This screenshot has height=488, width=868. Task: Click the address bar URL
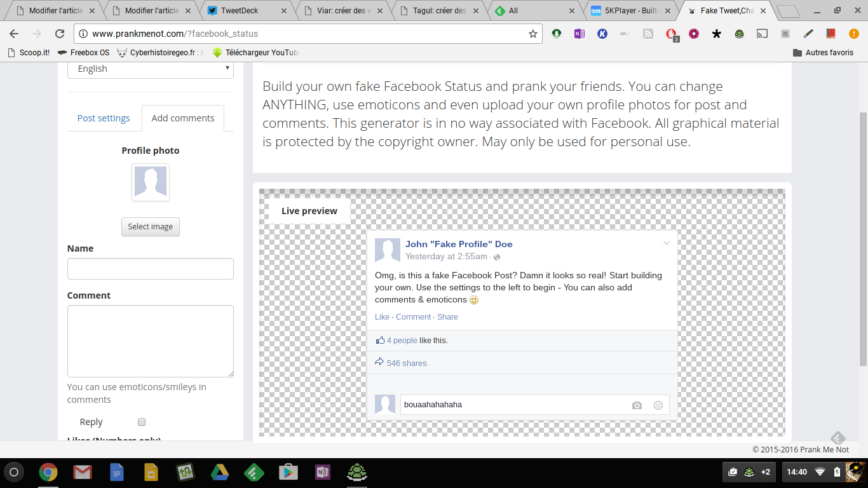(x=175, y=34)
